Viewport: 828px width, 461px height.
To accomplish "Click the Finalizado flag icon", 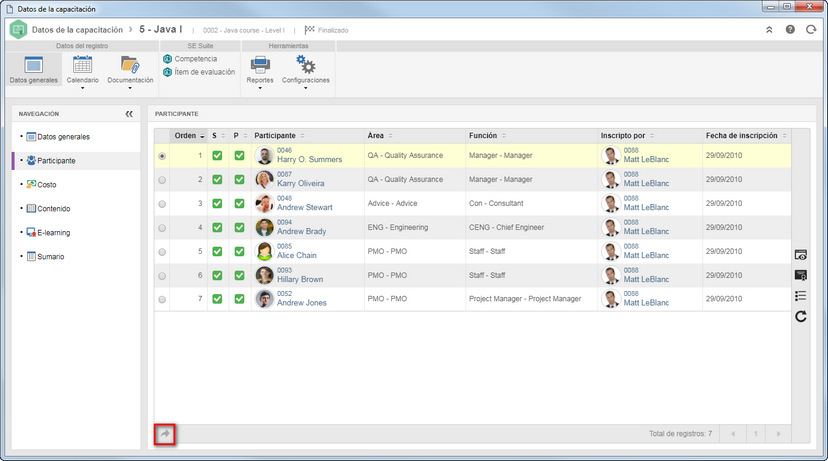I will (x=309, y=30).
